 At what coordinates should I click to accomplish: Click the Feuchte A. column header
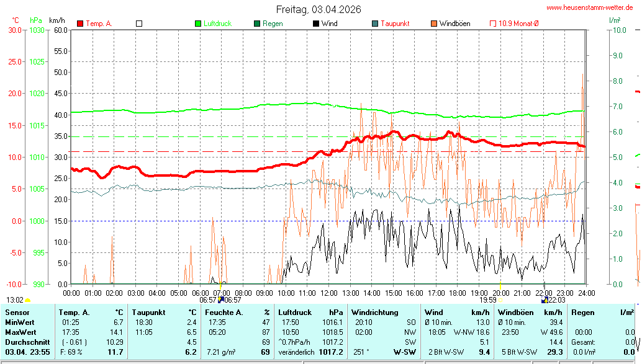point(238,313)
